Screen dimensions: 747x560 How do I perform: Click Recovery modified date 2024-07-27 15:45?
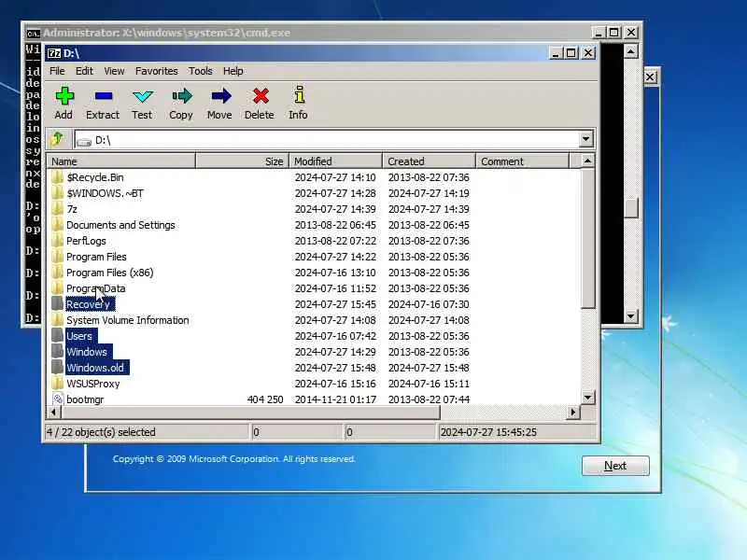coord(335,304)
